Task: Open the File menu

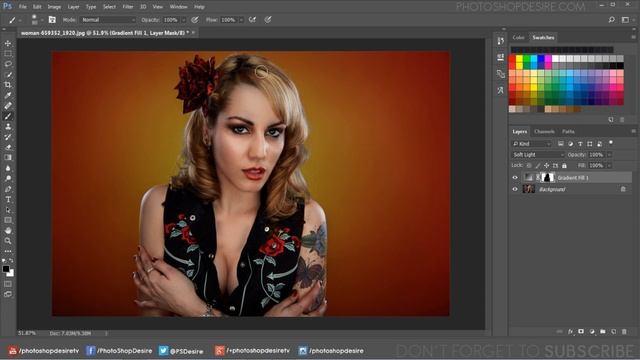Action: [22, 7]
